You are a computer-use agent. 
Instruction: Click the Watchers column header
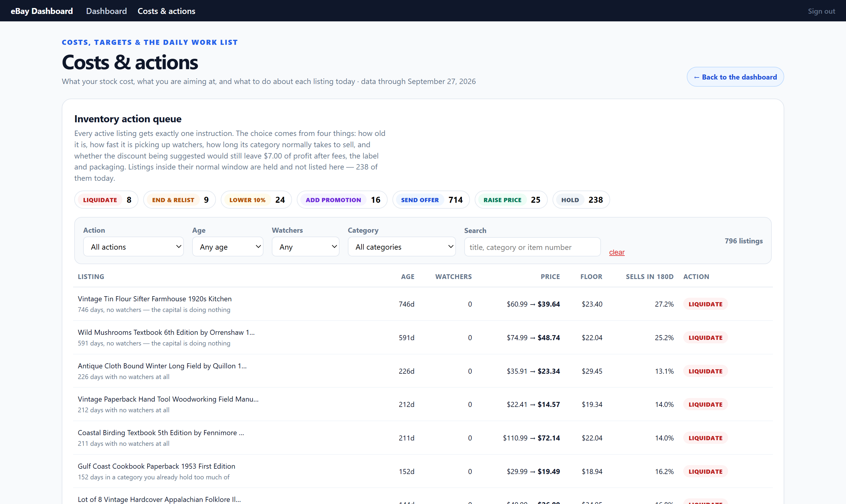coord(453,276)
